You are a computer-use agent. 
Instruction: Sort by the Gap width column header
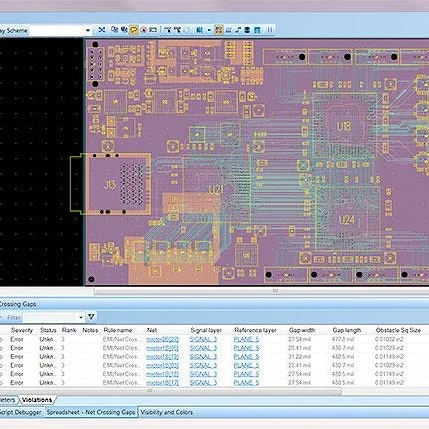[x=302, y=330]
